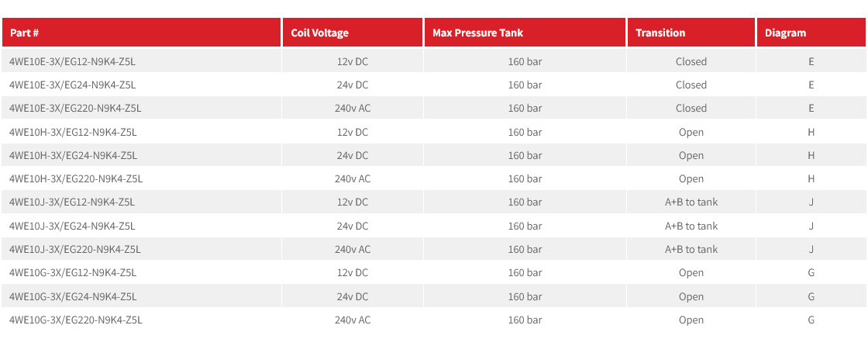Open part 4WE10E-3X/EG24-N9K4-Z5L
The image size is (868, 339).
73,85
